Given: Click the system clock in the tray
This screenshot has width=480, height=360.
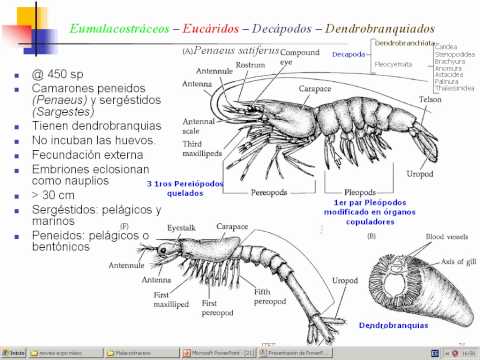Looking at the screenshot, I should point(469,353).
